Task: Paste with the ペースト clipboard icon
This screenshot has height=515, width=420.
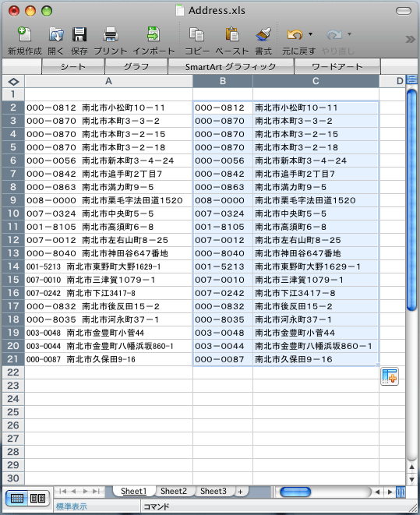Action: pos(232,34)
